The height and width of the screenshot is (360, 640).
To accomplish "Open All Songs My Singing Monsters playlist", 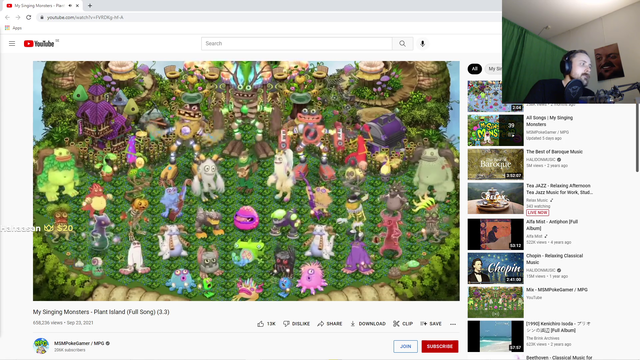I will [495, 130].
